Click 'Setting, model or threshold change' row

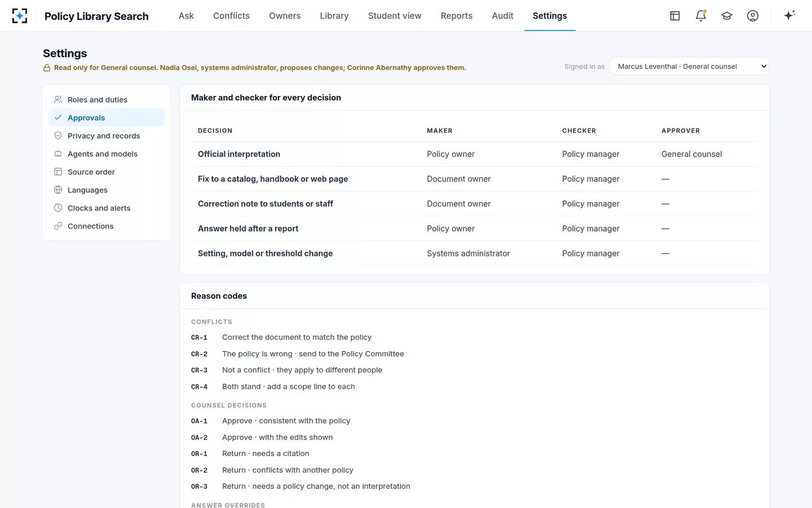[474, 253]
